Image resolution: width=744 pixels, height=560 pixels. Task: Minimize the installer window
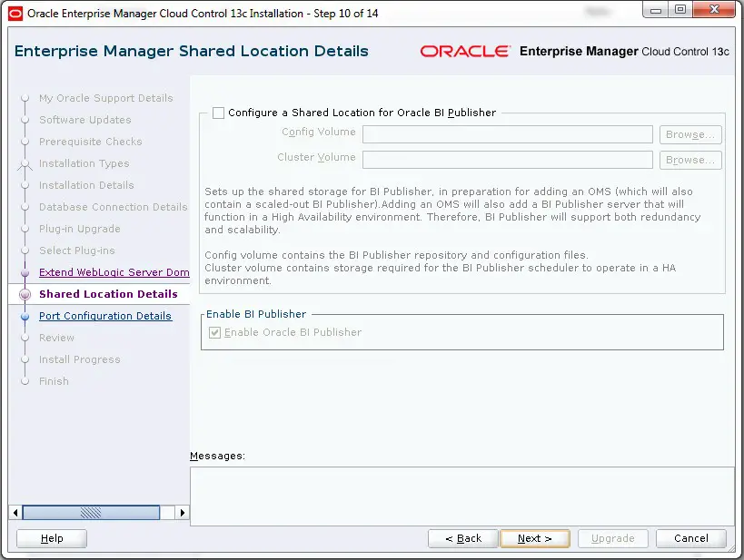pos(656,10)
